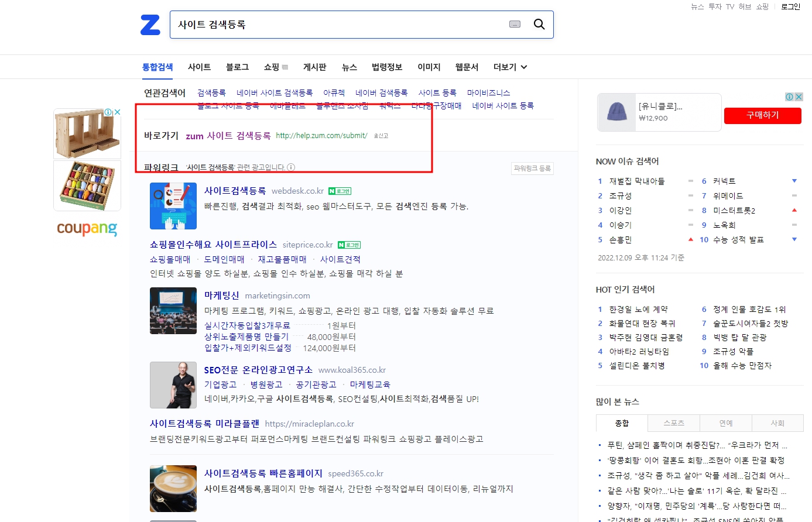Image resolution: width=812 pixels, height=522 pixels.
Task: Open the 기업광고 sublink
Action: tap(220, 384)
